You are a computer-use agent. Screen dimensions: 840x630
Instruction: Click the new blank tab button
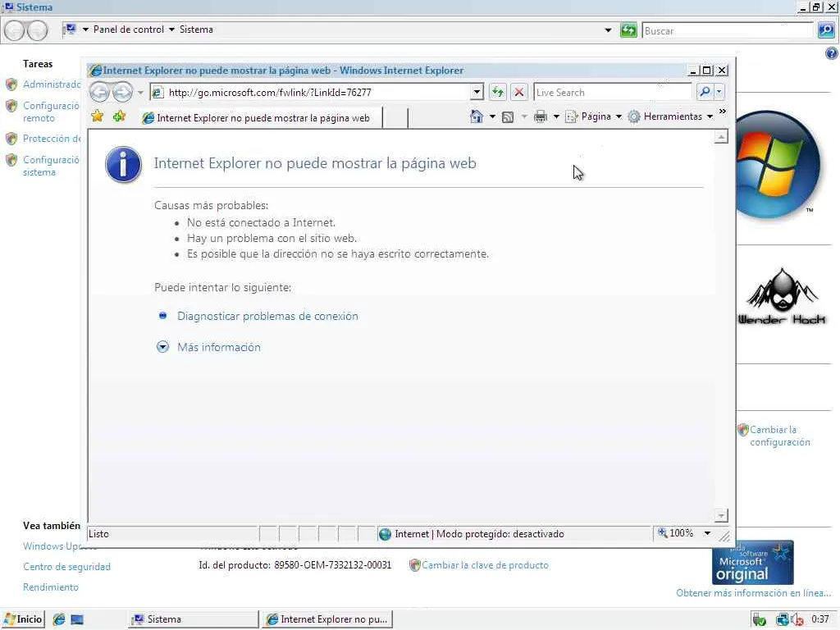pos(395,118)
